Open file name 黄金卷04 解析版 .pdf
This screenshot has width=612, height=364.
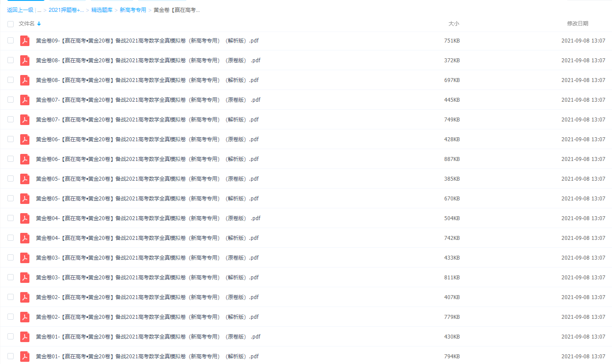click(147, 238)
